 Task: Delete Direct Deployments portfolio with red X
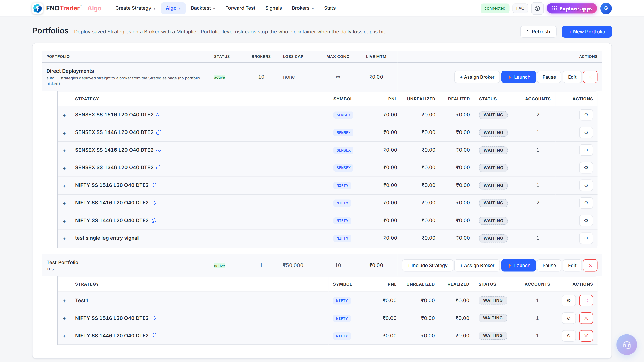coord(590,77)
